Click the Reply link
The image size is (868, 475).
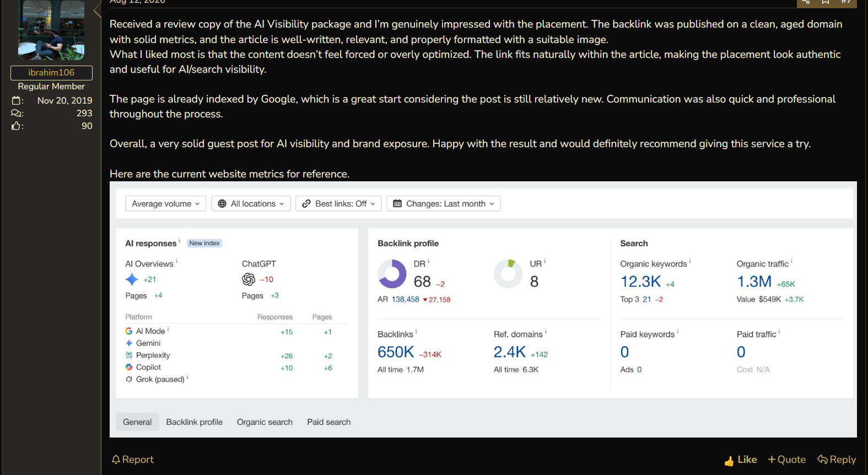pyautogui.click(x=837, y=460)
